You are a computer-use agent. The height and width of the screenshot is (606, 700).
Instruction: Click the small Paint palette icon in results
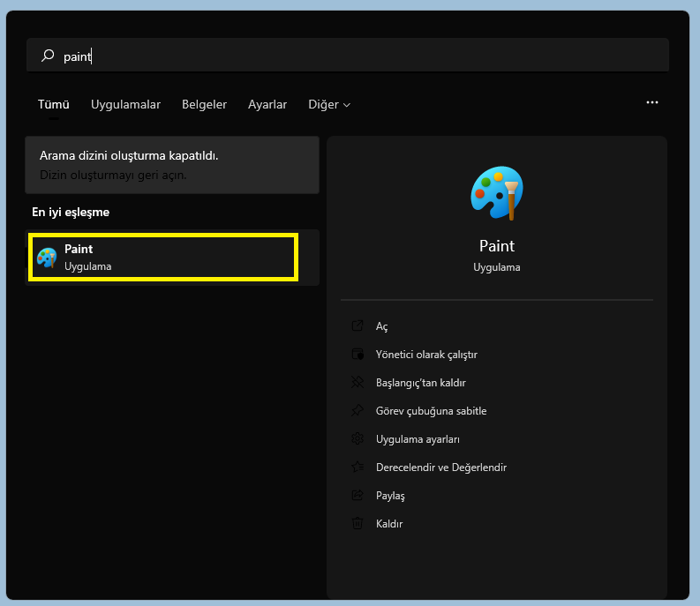47,258
